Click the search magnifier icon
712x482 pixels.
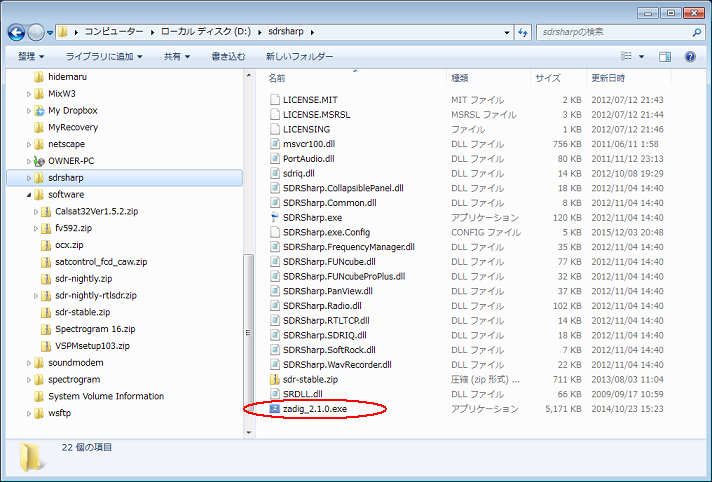[x=697, y=32]
